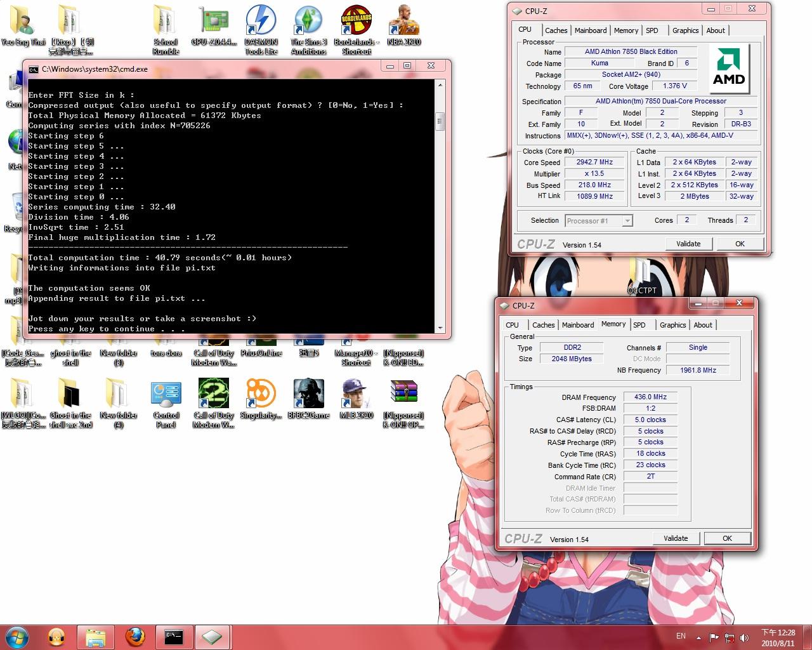Viewport: 812px width, 650px height.
Task: Switch to CPU tab in lower CPU-Z window
Action: point(513,325)
